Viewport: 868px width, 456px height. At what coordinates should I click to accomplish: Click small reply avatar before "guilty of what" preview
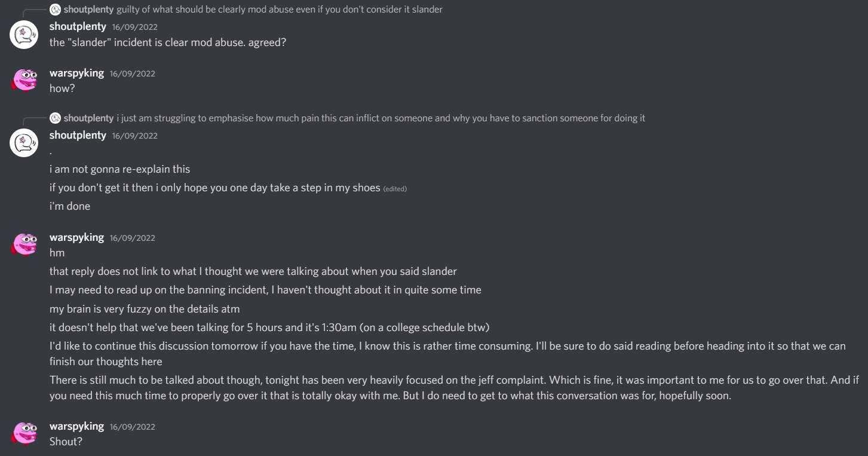[56, 10]
